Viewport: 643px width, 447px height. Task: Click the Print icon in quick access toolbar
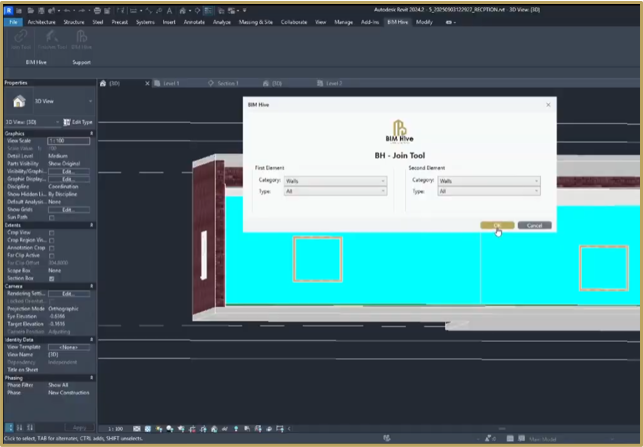click(97, 10)
